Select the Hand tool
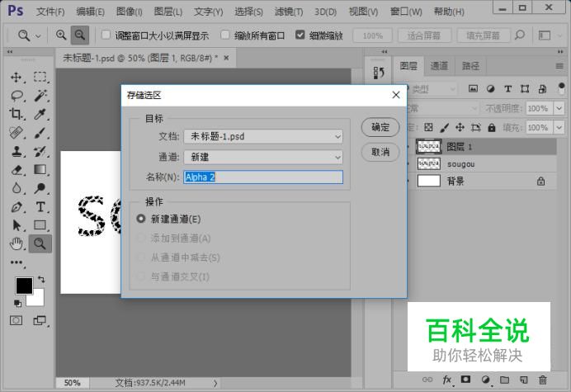 click(16, 243)
